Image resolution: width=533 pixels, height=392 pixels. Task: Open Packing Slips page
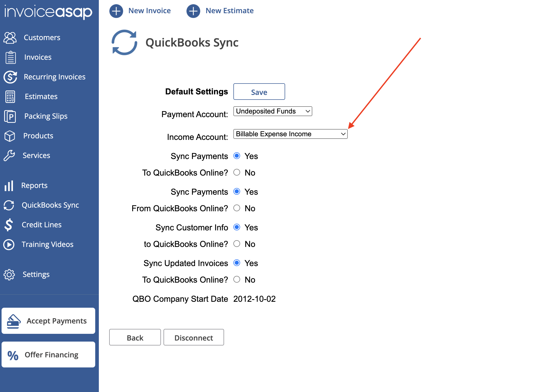[46, 116]
